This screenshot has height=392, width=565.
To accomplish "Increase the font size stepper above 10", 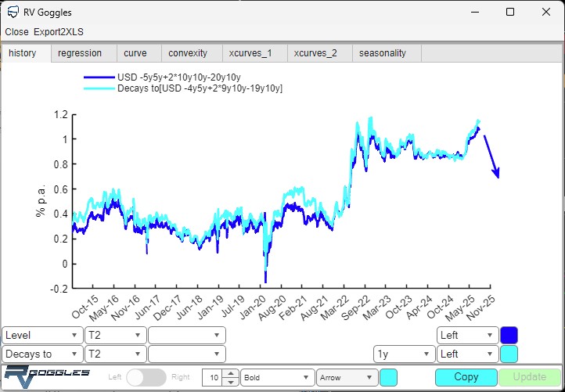I will click(231, 373).
